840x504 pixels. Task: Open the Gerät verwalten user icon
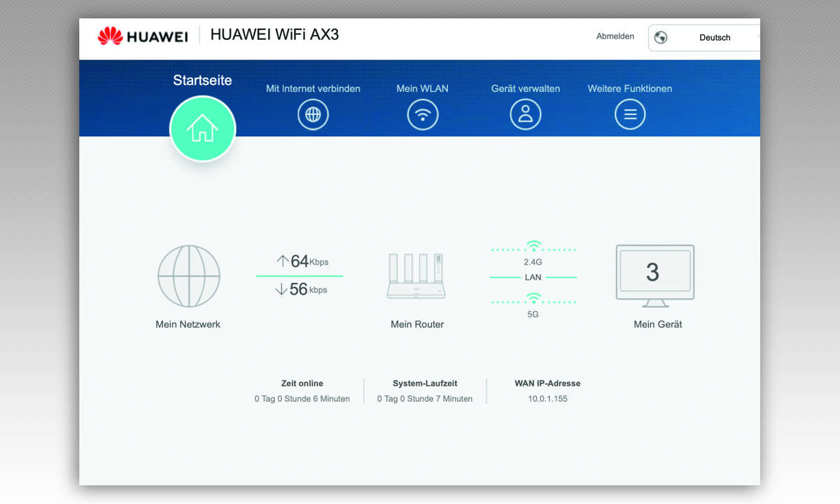click(x=526, y=114)
